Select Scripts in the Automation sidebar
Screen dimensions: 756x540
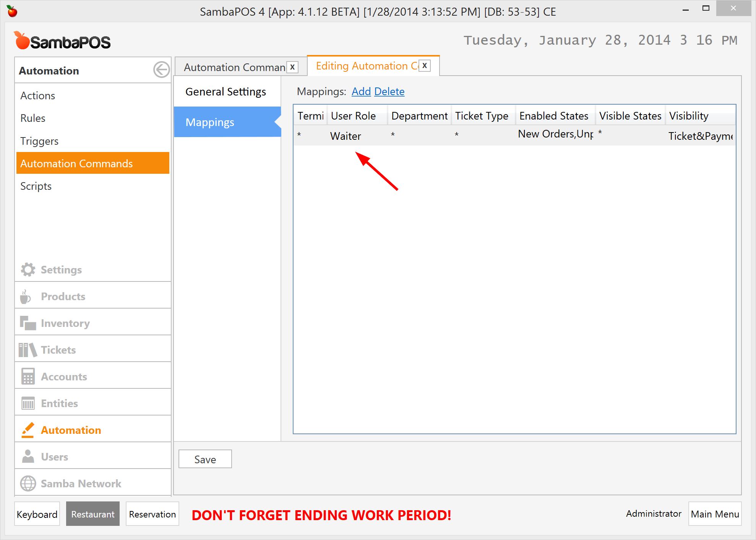(x=36, y=186)
